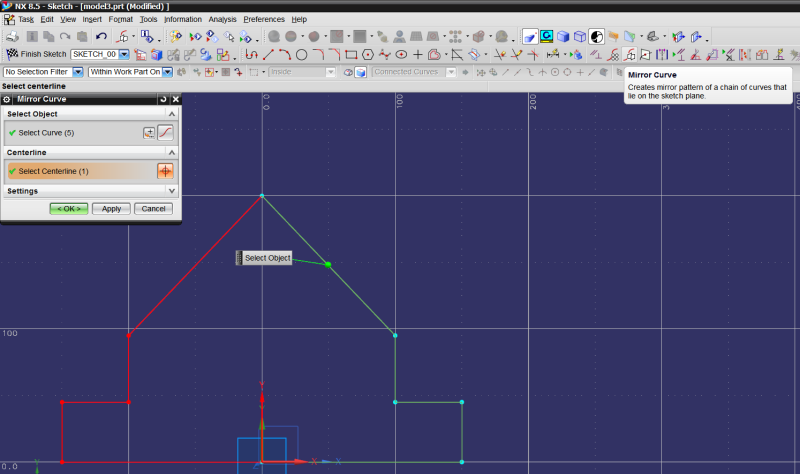Select the Offset Curve tool
The image size is (800, 474).
pos(435,55)
